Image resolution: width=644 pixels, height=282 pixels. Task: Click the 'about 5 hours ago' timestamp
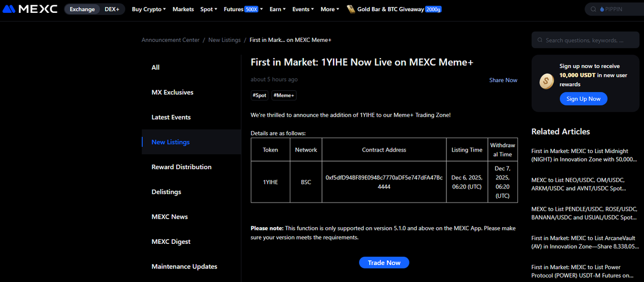pyautogui.click(x=274, y=79)
